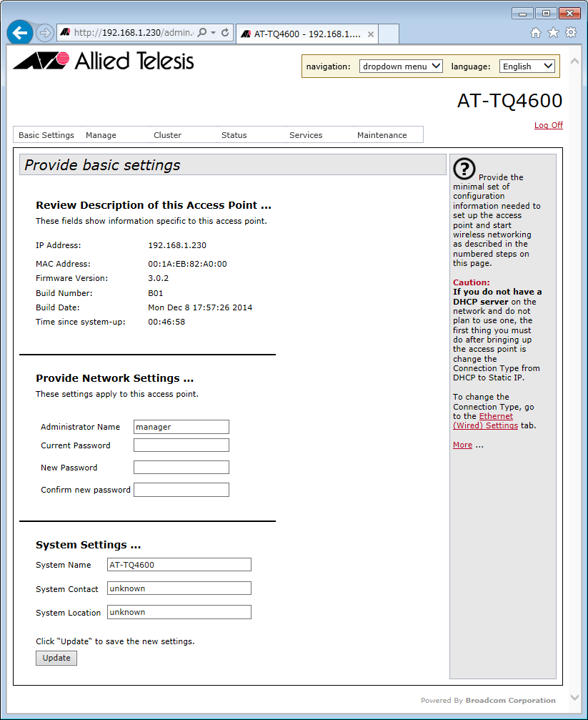The width and height of the screenshot is (588, 720).
Task: Click the Administrator Name input field
Action: coord(181,427)
